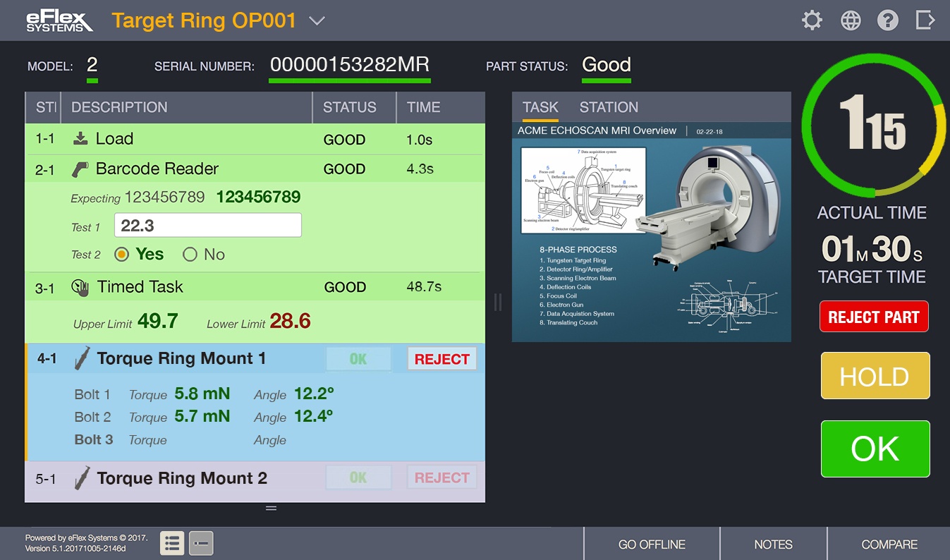This screenshot has height=560, width=950.
Task: Click GO OFFLINE in bottom bar
Action: [x=652, y=544]
